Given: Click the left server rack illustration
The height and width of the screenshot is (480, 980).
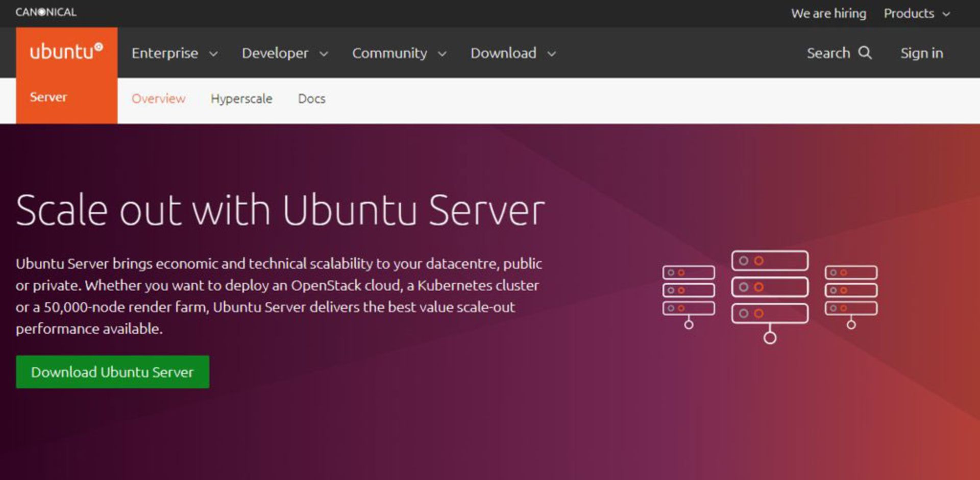Looking at the screenshot, I should pos(689,295).
